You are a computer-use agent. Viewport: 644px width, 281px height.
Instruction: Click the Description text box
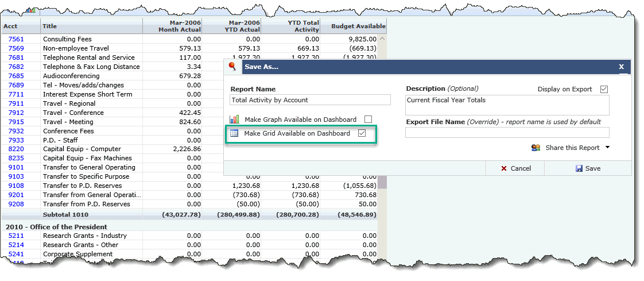507,105
